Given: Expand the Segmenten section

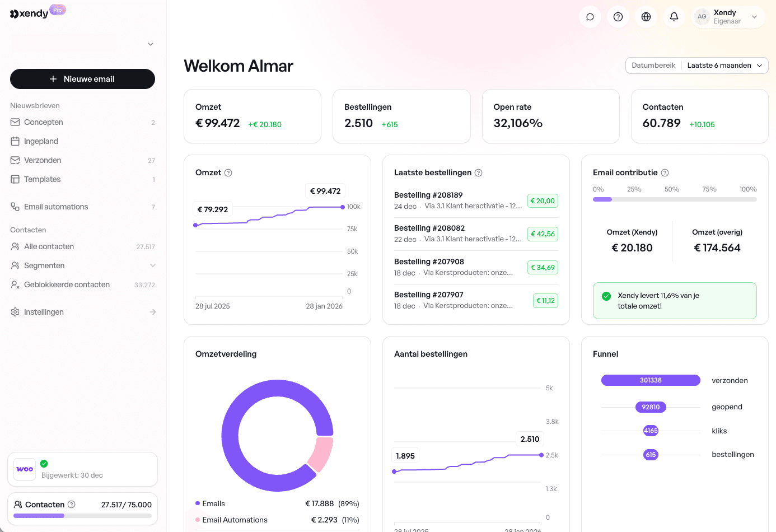Looking at the screenshot, I should click(x=152, y=265).
